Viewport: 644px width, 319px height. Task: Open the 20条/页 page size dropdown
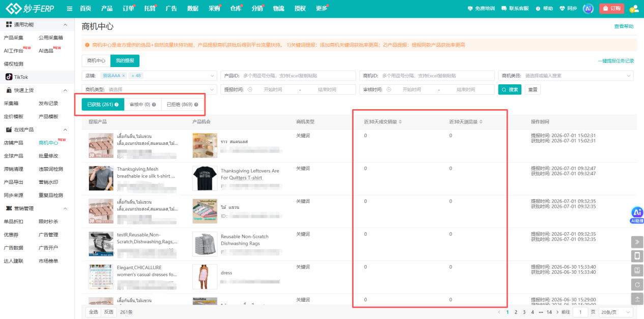coord(616,312)
